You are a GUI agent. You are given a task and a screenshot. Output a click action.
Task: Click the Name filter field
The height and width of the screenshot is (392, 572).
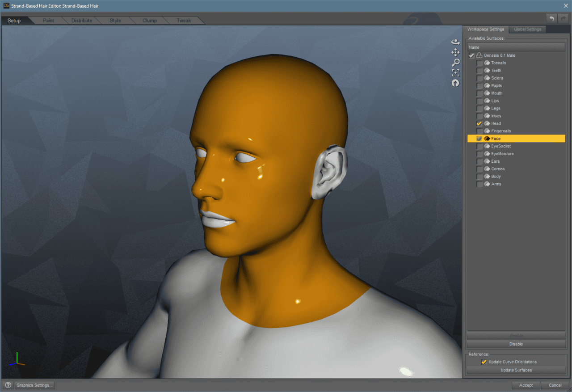pyautogui.click(x=516, y=46)
